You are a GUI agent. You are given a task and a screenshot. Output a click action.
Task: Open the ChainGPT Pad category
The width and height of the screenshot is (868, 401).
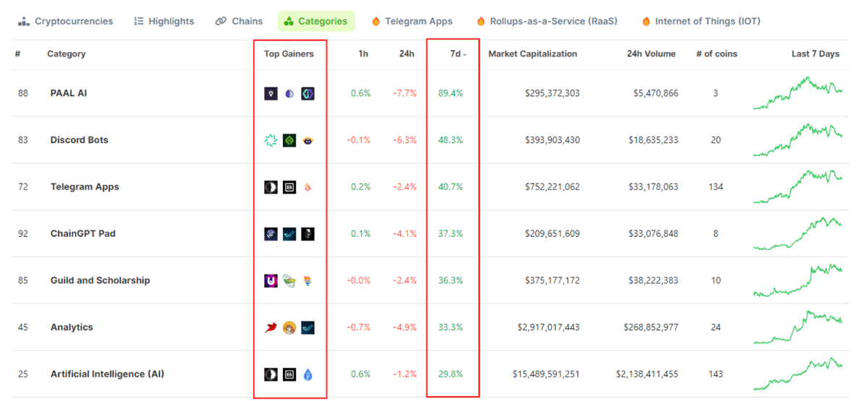click(x=83, y=234)
